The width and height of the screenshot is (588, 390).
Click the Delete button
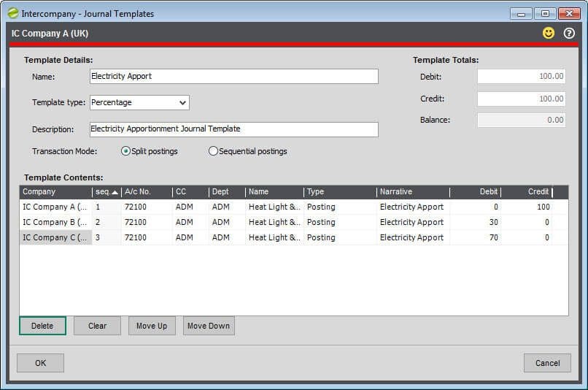pyautogui.click(x=42, y=326)
